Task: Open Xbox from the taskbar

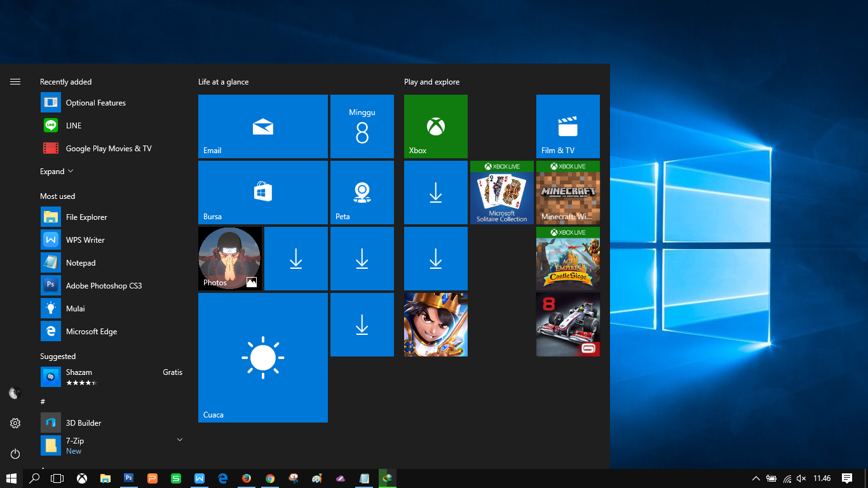Action: (82, 478)
